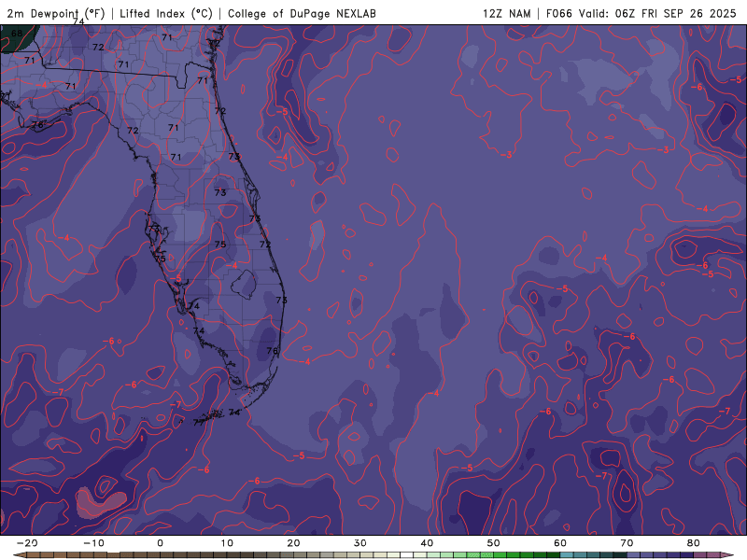Image resolution: width=747 pixels, height=560 pixels.
Task: Click the Lake Okeechobee outline on map
Action: 245,285
